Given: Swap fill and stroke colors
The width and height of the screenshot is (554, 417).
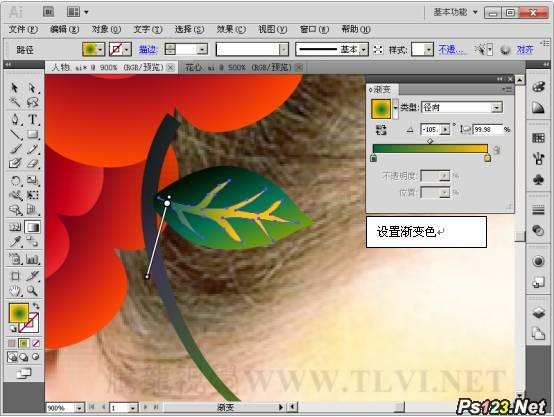Looking at the screenshot, I should tap(36, 305).
